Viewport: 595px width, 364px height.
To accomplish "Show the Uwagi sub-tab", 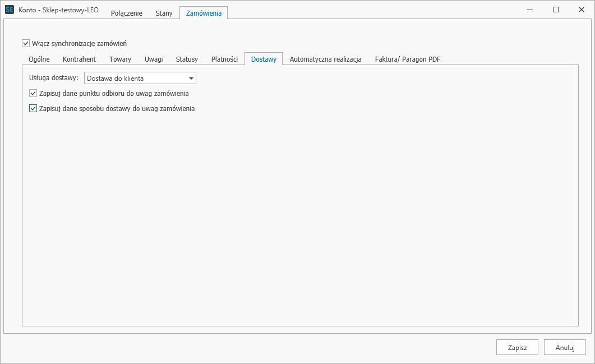I will [x=154, y=59].
